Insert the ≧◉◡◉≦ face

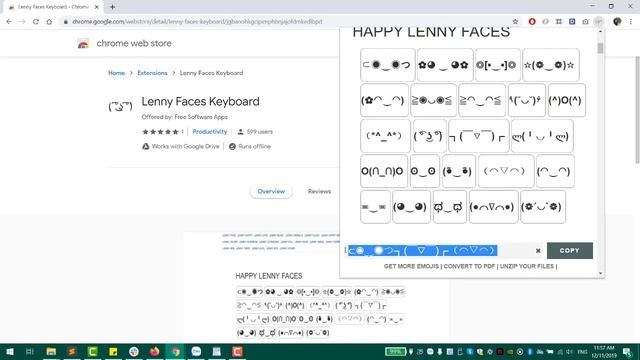pos(433,100)
